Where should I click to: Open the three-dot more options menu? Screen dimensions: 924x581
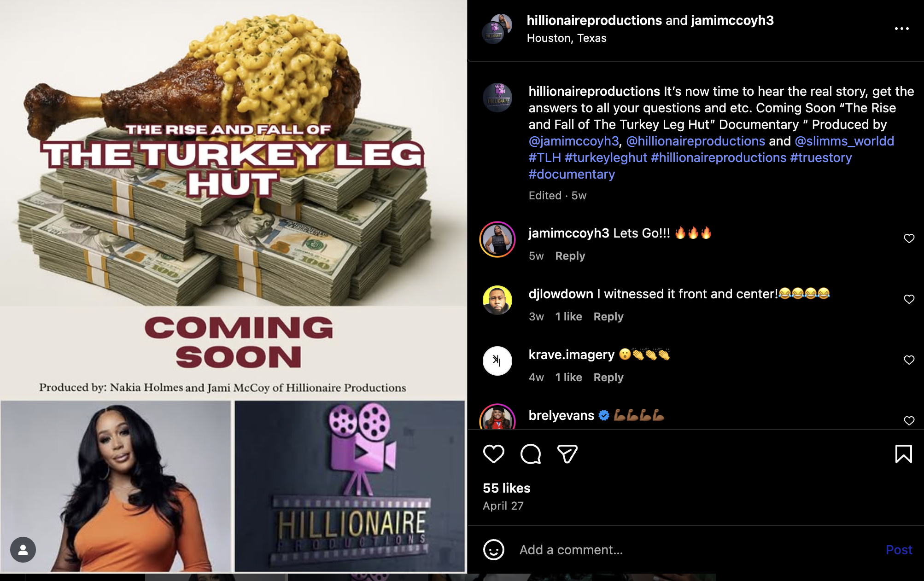click(x=901, y=29)
